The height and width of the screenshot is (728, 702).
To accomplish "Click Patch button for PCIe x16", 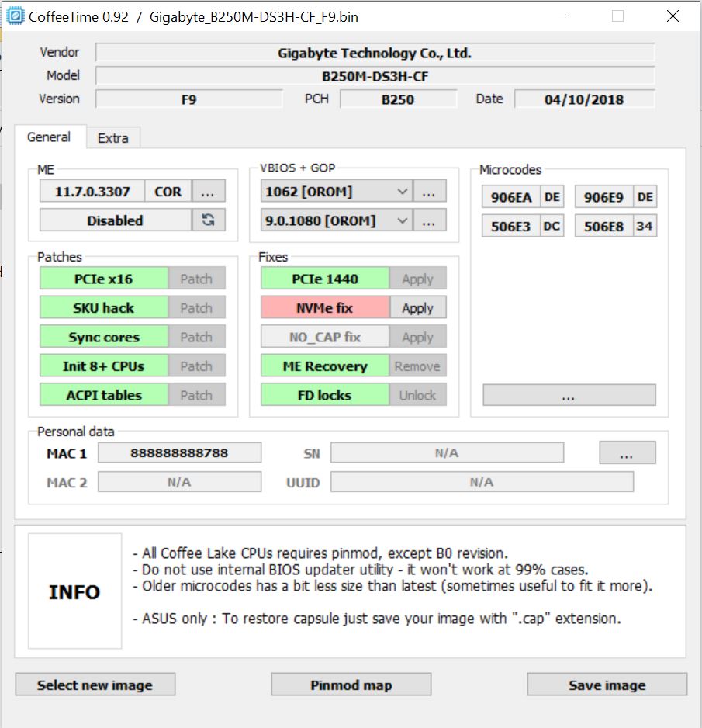I will [197, 279].
